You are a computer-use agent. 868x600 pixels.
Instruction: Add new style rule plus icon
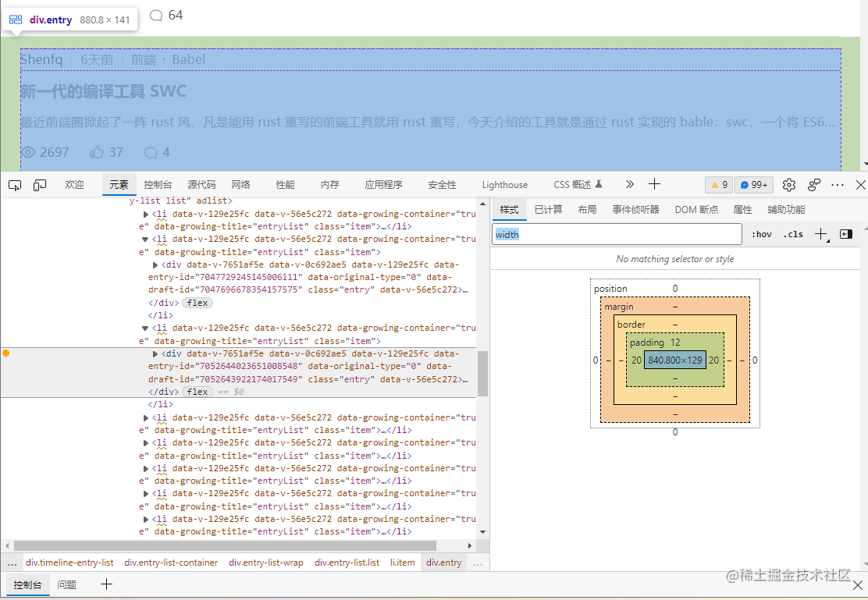click(x=821, y=234)
